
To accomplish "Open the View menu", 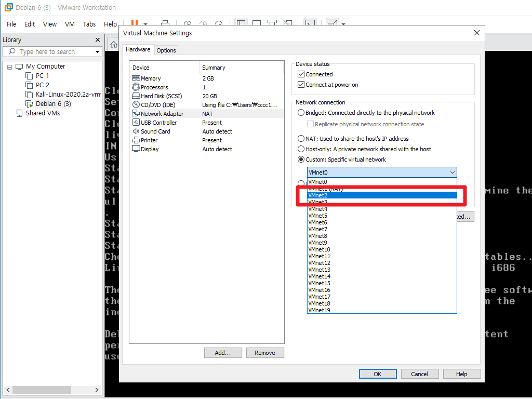I will coord(49,24).
